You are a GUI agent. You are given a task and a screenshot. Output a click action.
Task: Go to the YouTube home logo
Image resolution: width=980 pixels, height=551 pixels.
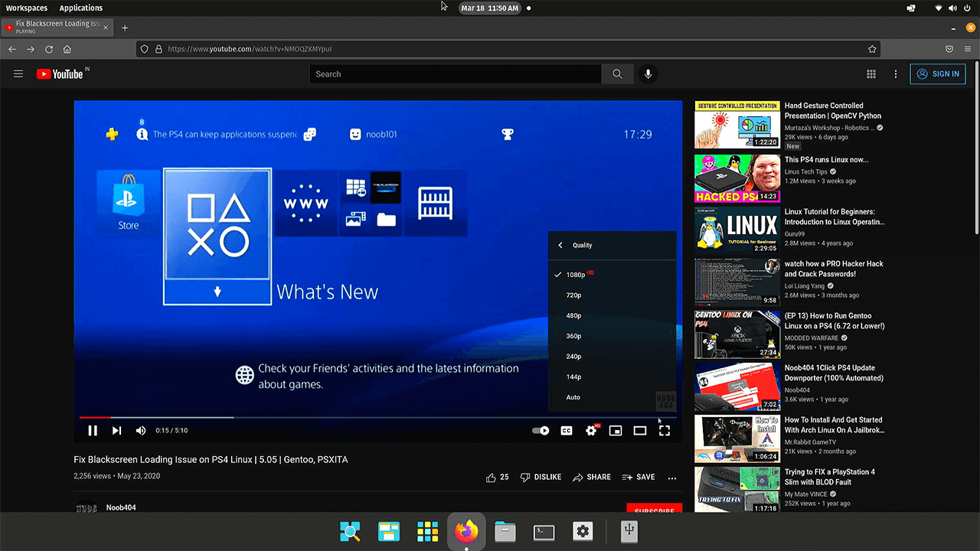click(60, 74)
